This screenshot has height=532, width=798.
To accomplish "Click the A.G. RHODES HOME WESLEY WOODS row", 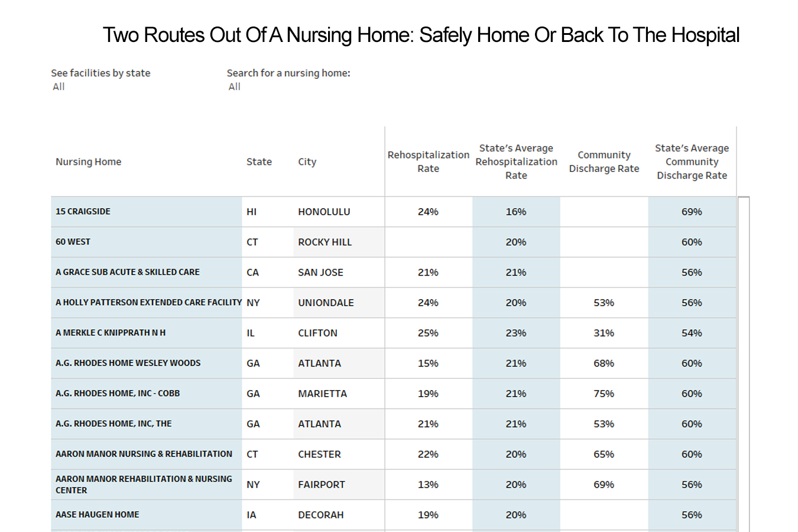I will [128, 363].
